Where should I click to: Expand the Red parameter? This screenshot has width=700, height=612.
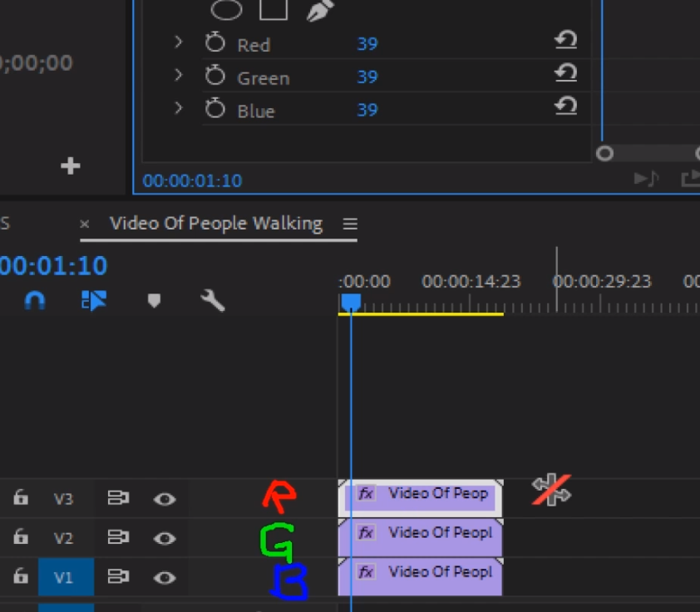[179, 42]
